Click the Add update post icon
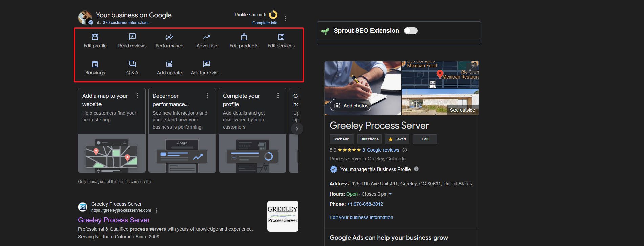 pos(169,64)
